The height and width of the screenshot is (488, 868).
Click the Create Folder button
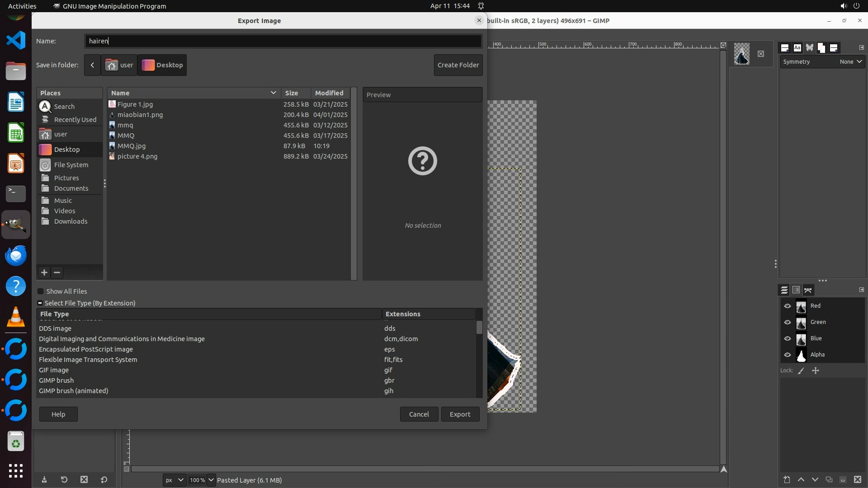(x=458, y=65)
